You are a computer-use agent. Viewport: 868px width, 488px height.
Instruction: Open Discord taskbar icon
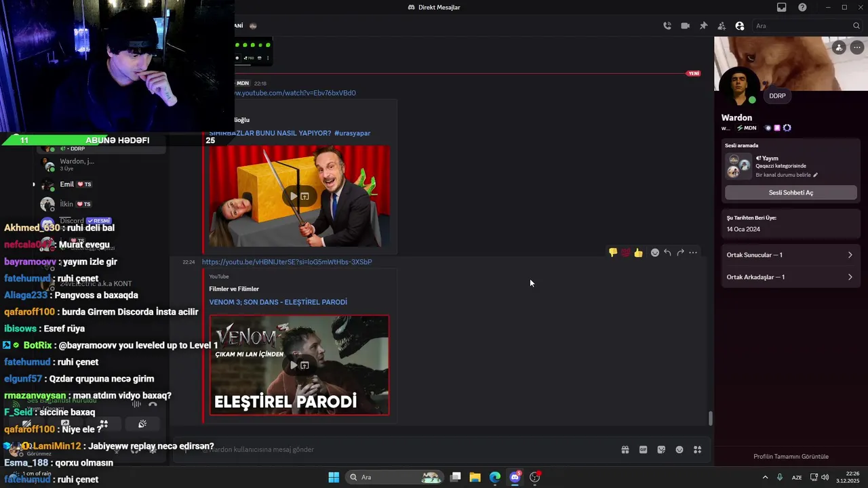(515, 477)
